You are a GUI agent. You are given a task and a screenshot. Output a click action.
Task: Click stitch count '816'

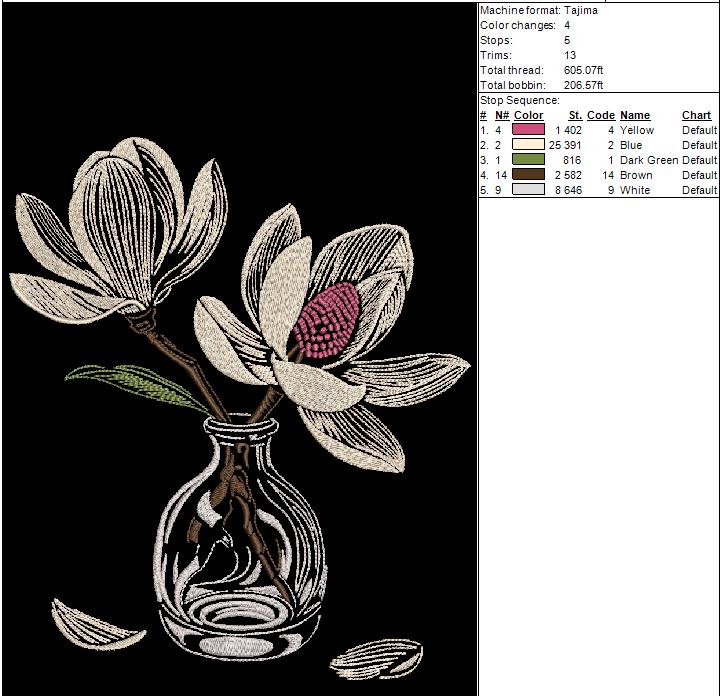(572, 160)
